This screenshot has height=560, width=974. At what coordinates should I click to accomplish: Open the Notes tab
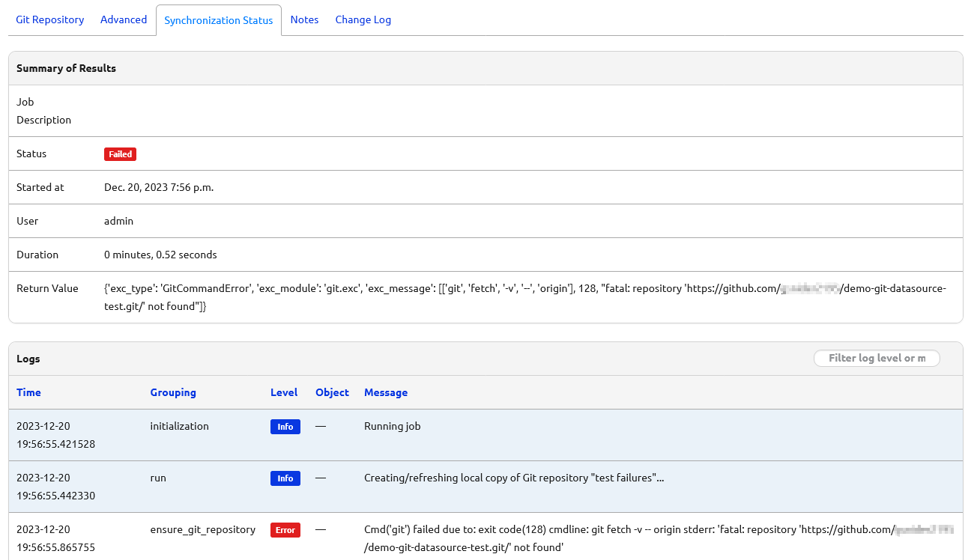304,20
